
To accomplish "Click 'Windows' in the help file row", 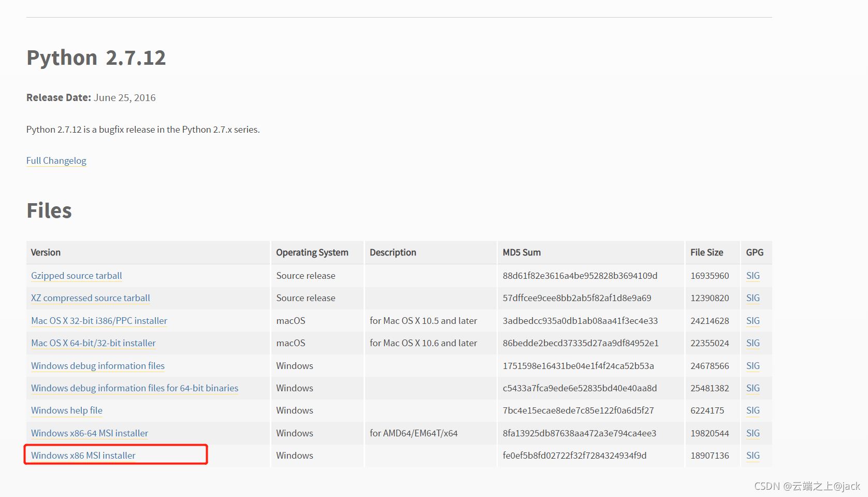I will [294, 410].
